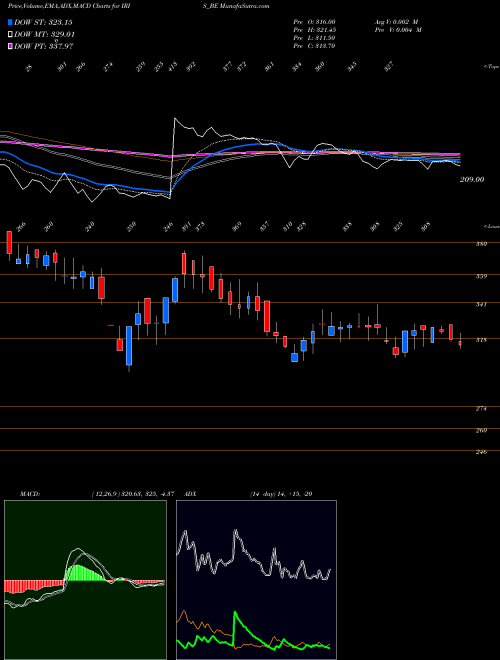
Task: Click the Avg V: 0.002 M value
Action: [x=397, y=22]
